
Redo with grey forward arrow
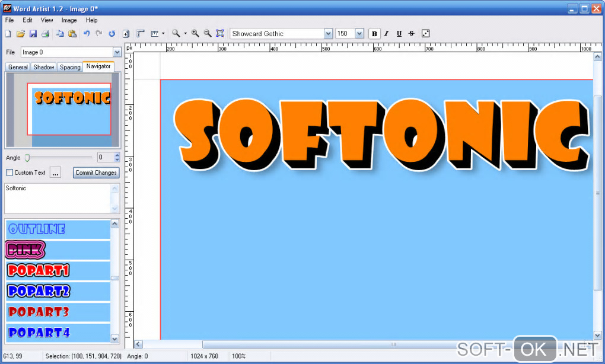tap(99, 34)
